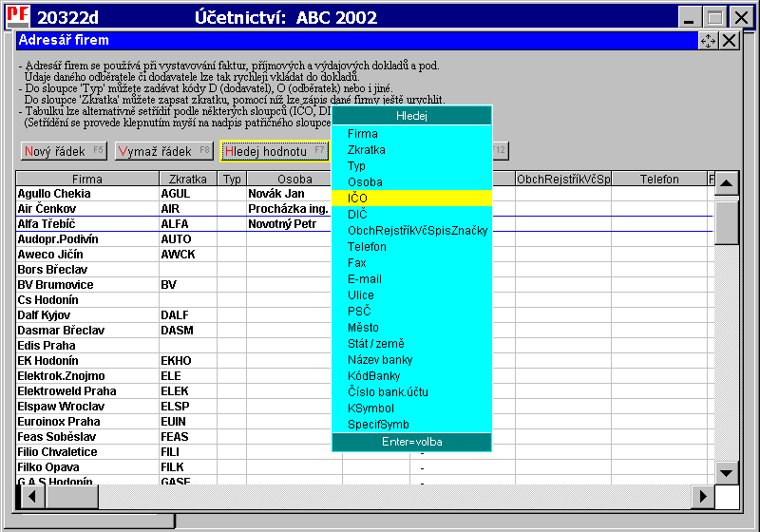
Task: Select highlighted IČO in Hledej menu
Action: point(411,198)
